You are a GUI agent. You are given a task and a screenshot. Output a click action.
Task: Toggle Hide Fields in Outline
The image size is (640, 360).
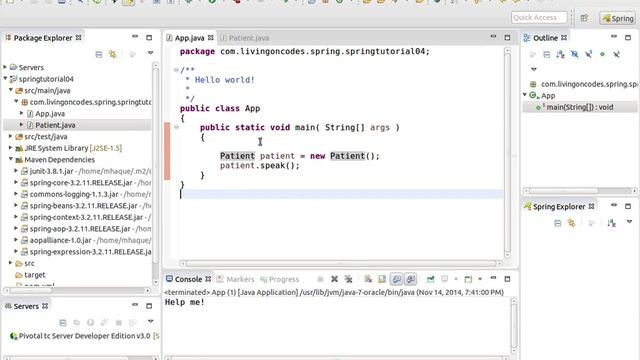click(x=574, y=54)
